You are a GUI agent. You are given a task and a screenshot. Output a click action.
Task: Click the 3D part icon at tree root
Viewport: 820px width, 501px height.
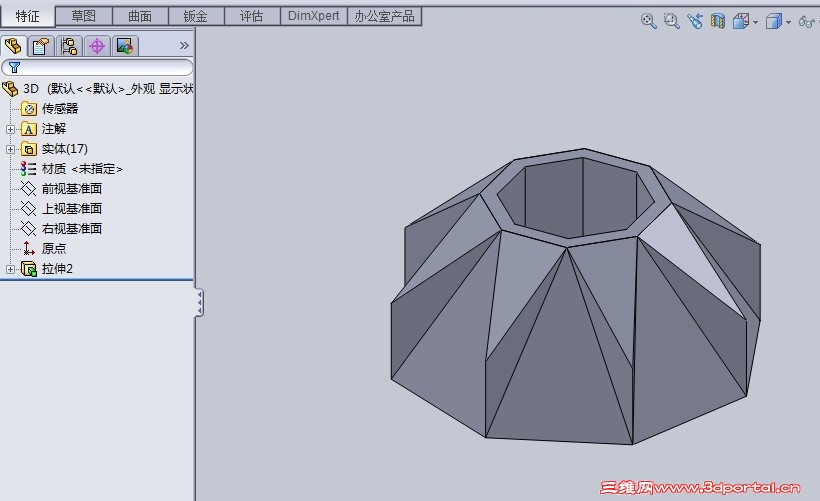click(x=10, y=89)
